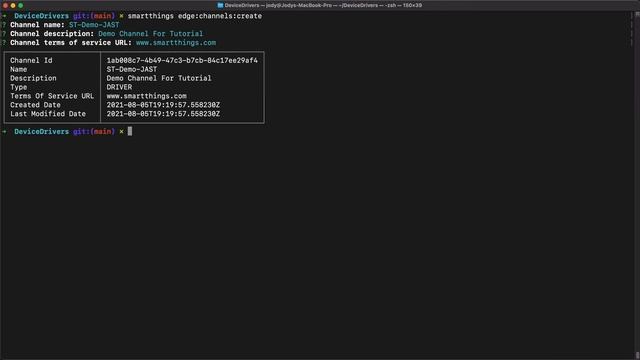The height and width of the screenshot is (360, 640).
Task: Click 'git:(main)' in the bottom prompt
Action: point(94,131)
